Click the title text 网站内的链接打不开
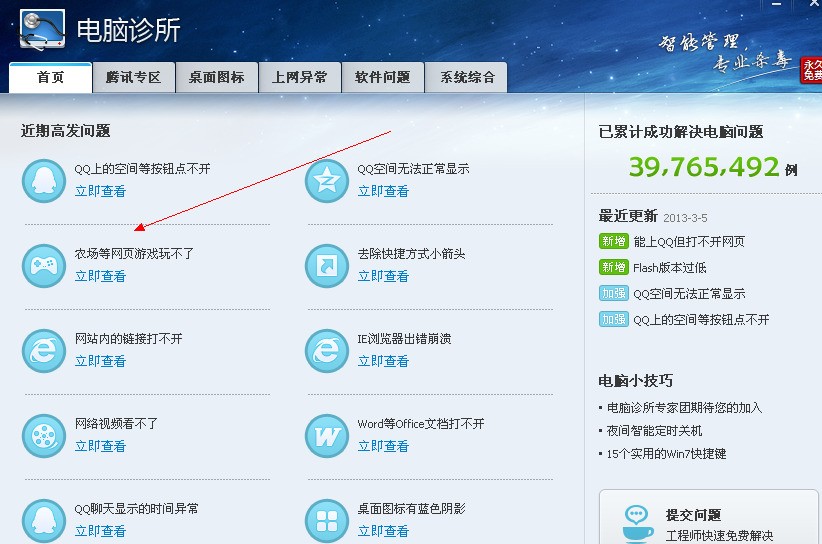Image resolution: width=822 pixels, height=544 pixels. click(x=128, y=339)
